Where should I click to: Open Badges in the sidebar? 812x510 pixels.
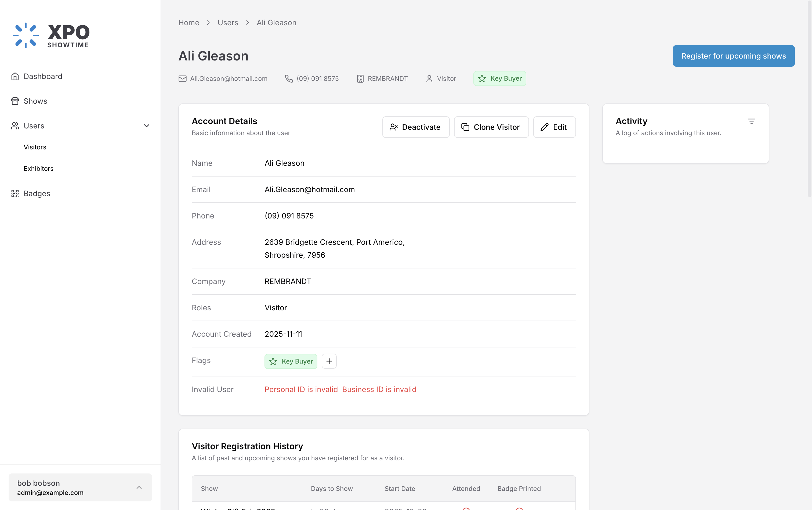[x=37, y=194]
